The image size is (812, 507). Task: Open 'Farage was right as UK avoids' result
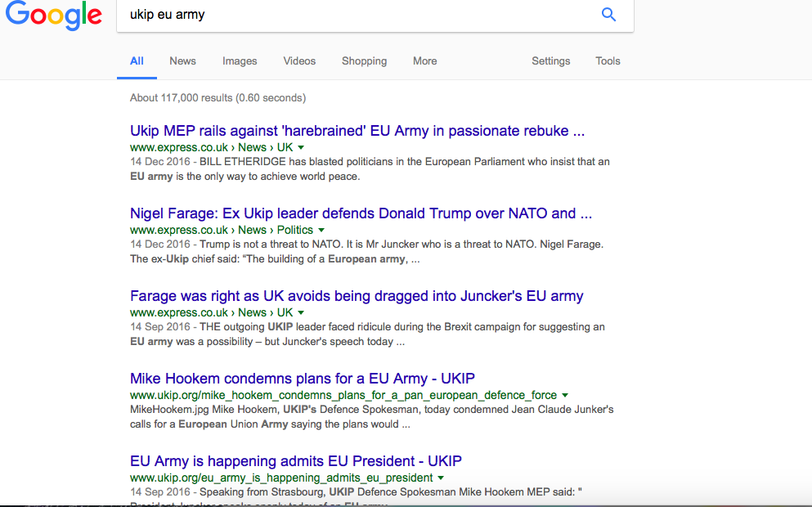click(x=357, y=296)
